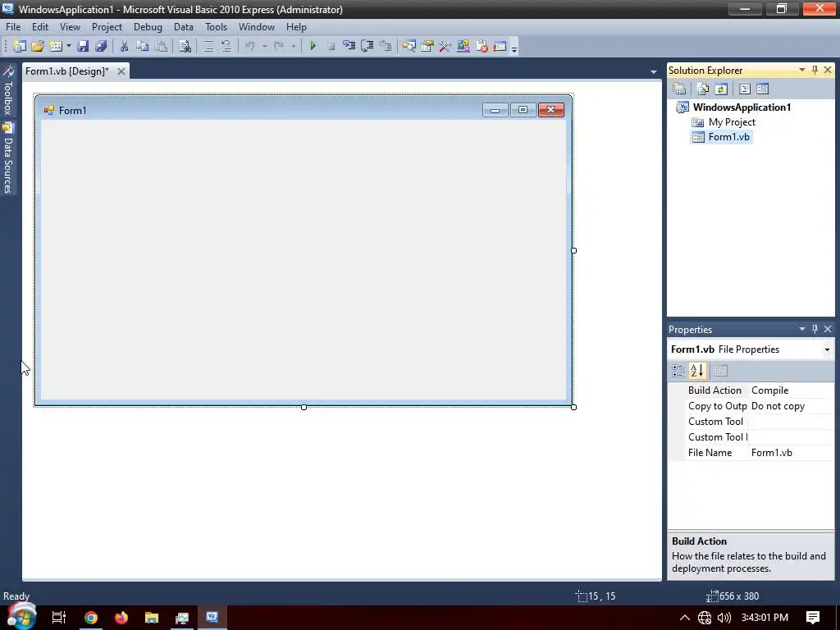Expand the Data Sources side tab
840x630 pixels.
pos(8,158)
